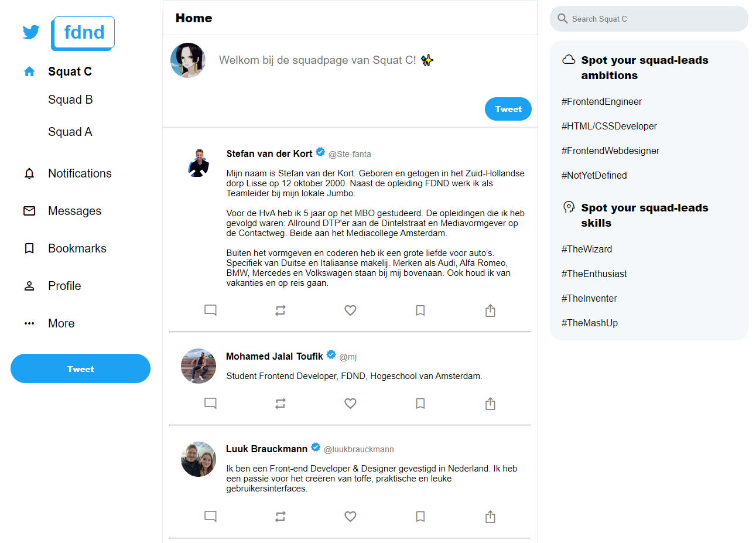Like Stefan van der Kort's tweet
This screenshot has width=756, height=543.
(x=350, y=310)
